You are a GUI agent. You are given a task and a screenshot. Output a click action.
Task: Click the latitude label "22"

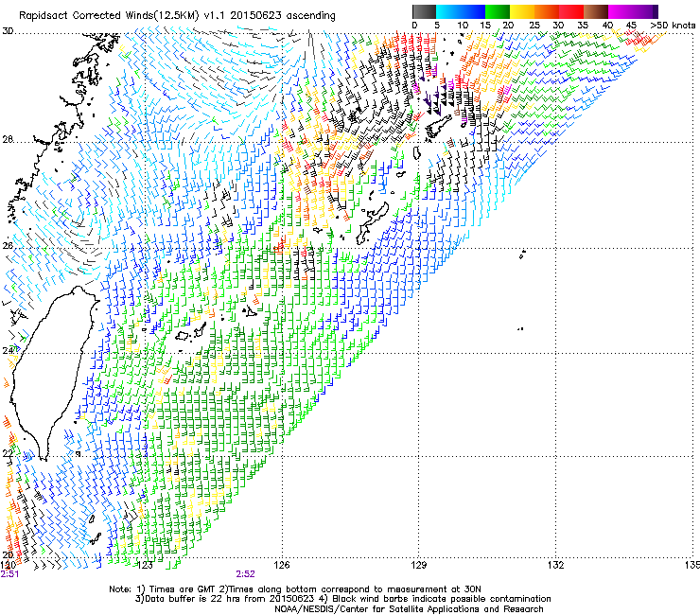(x=8, y=453)
